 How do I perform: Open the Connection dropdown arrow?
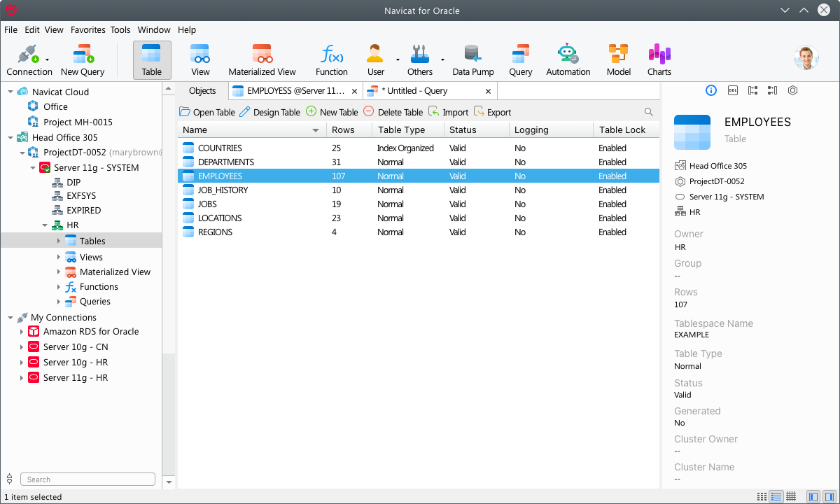coord(47,60)
